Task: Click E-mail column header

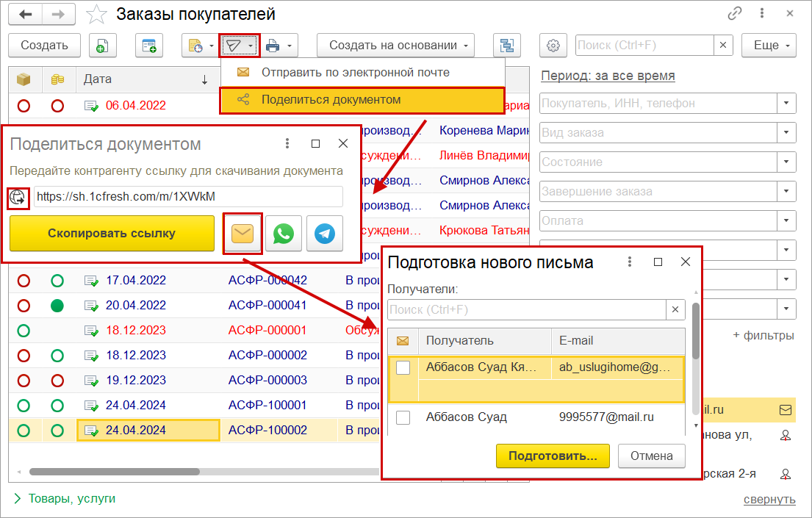Action: (x=618, y=341)
